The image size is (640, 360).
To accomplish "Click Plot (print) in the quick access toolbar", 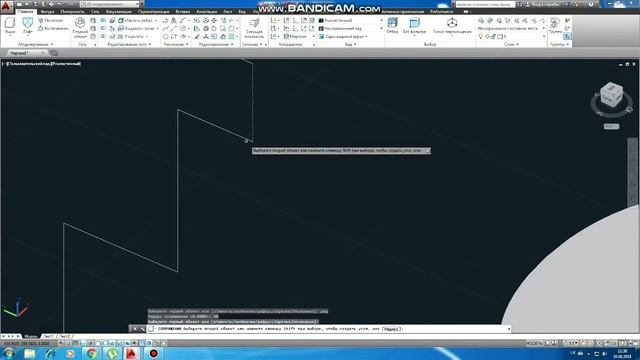I will coord(52,4).
